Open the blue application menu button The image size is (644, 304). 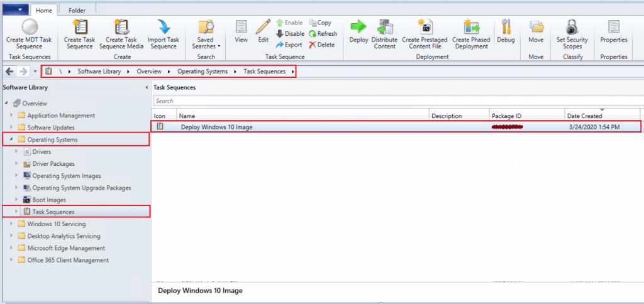(x=15, y=9)
